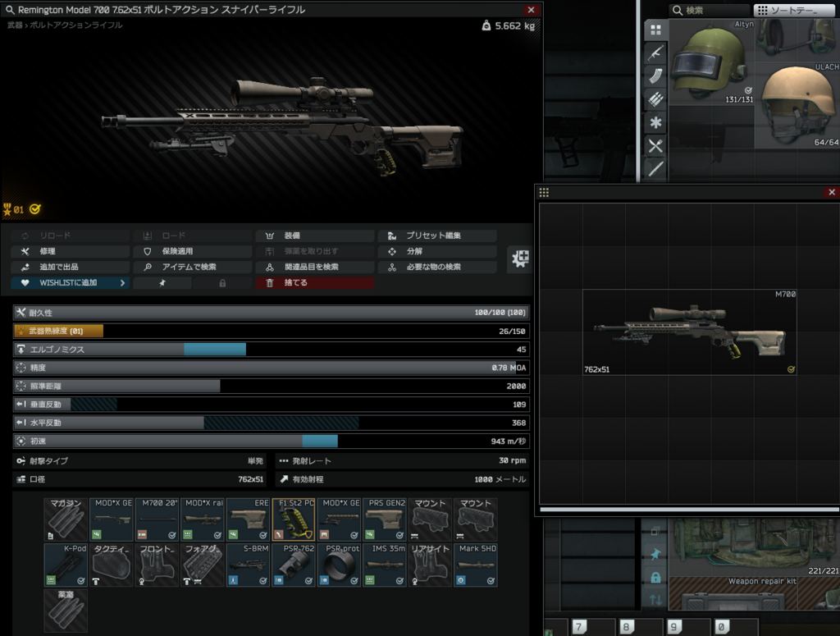Choose 修理 (repair) from the action menu
The width and height of the screenshot is (840, 636).
point(71,251)
